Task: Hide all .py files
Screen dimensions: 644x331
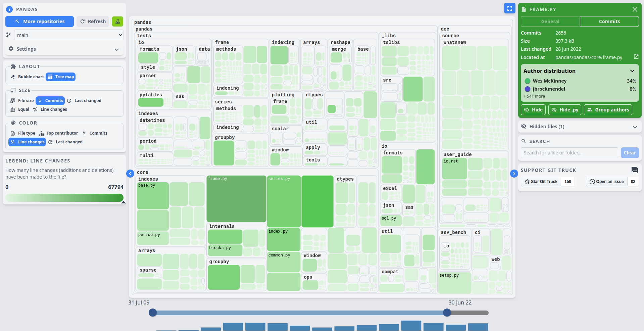Action: (565, 110)
